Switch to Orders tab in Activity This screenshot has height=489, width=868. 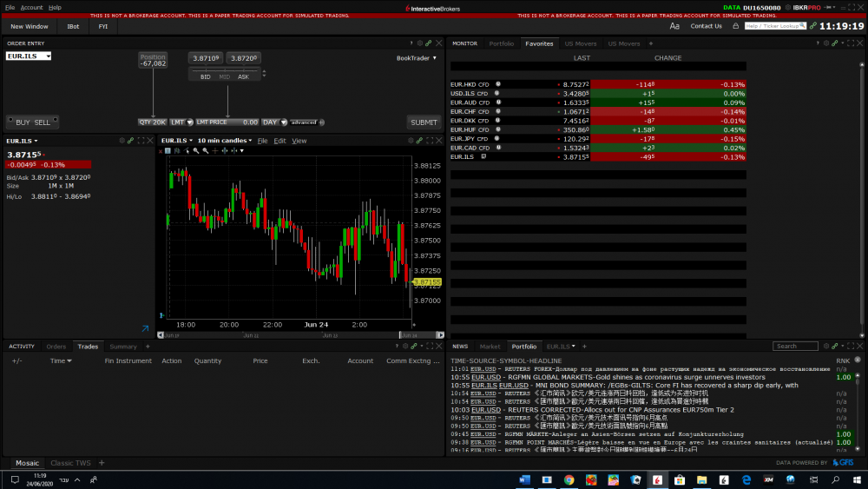coord(56,347)
